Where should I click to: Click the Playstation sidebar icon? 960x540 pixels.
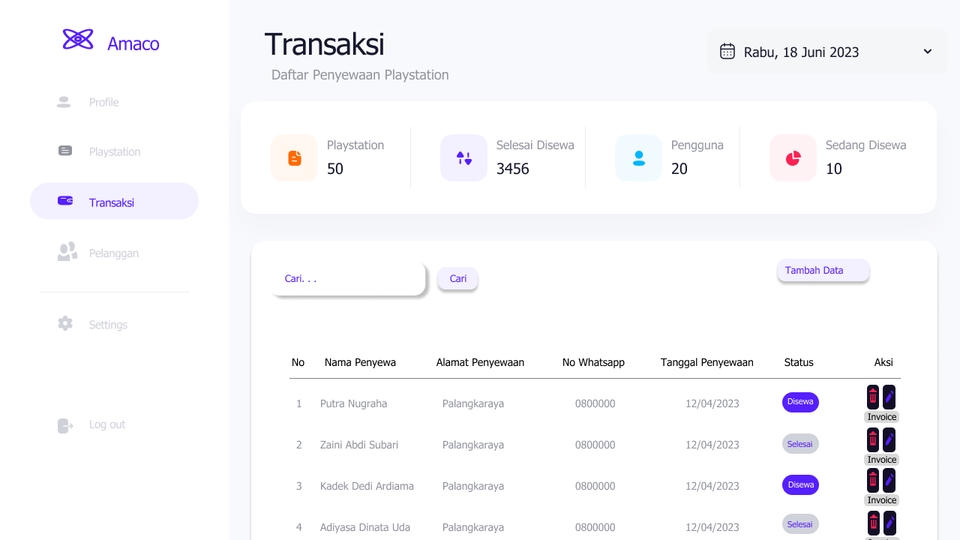65,151
